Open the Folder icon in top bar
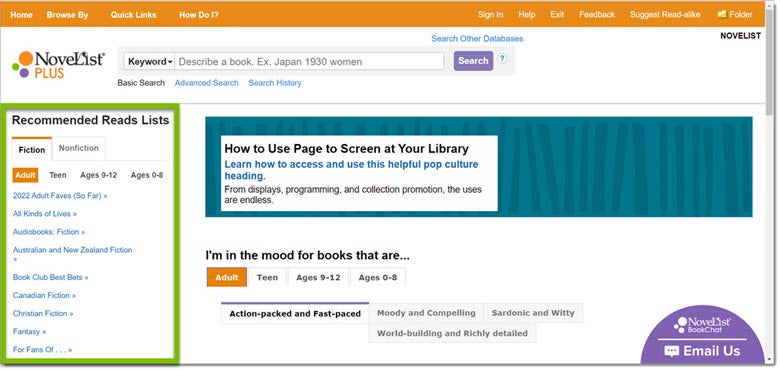780x370 pixels. tap(722, 14)
